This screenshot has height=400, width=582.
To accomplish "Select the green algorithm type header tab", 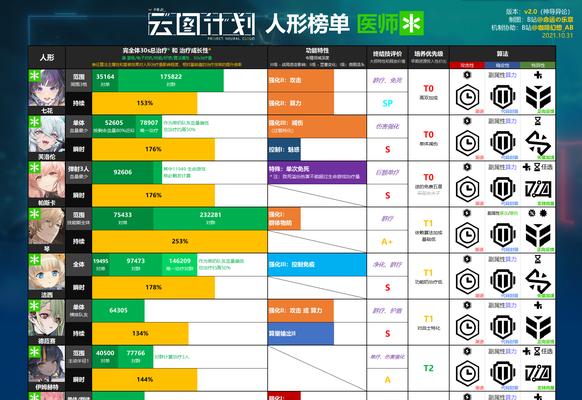I will click(x=537, y=65).
